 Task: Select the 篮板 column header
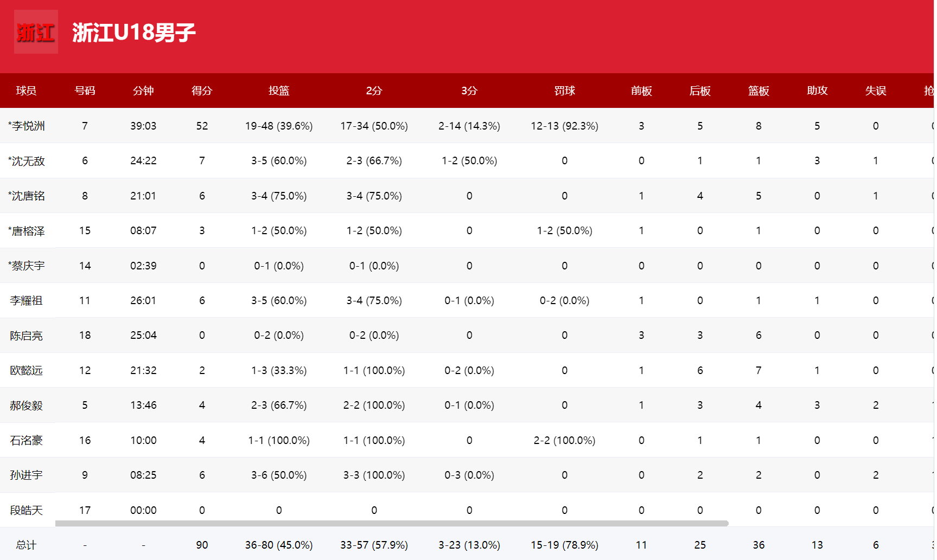(x=758, y=91)
